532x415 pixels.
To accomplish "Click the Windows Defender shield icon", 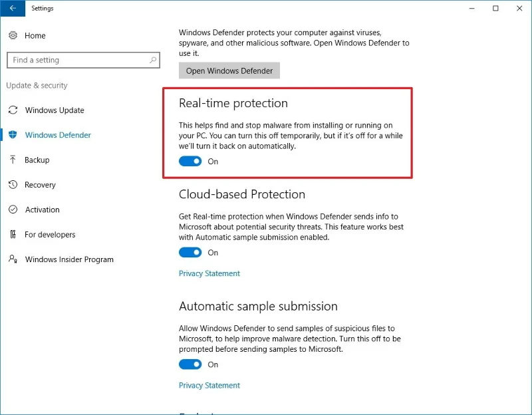I will pos(11,134).
